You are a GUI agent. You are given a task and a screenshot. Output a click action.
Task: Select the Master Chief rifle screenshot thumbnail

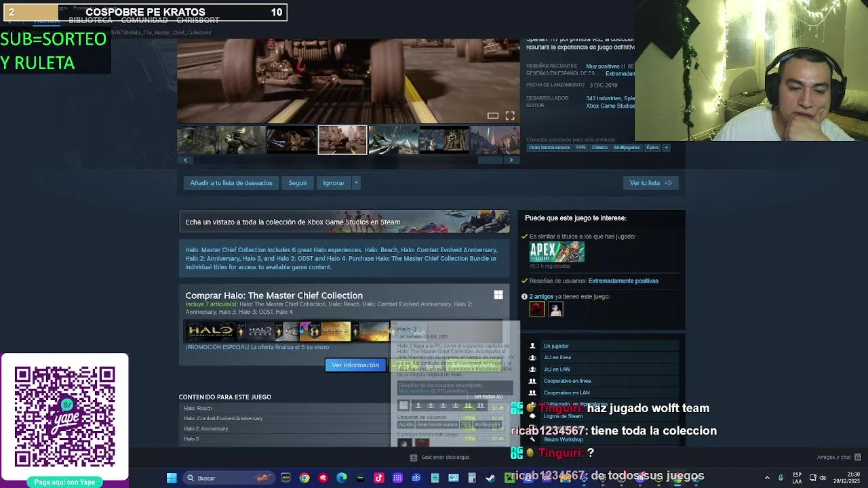click(x=241, y=140)
